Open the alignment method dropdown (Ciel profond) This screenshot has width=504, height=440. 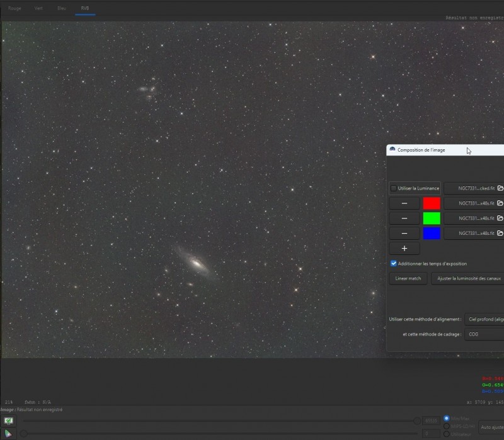(x=484, y=319)
